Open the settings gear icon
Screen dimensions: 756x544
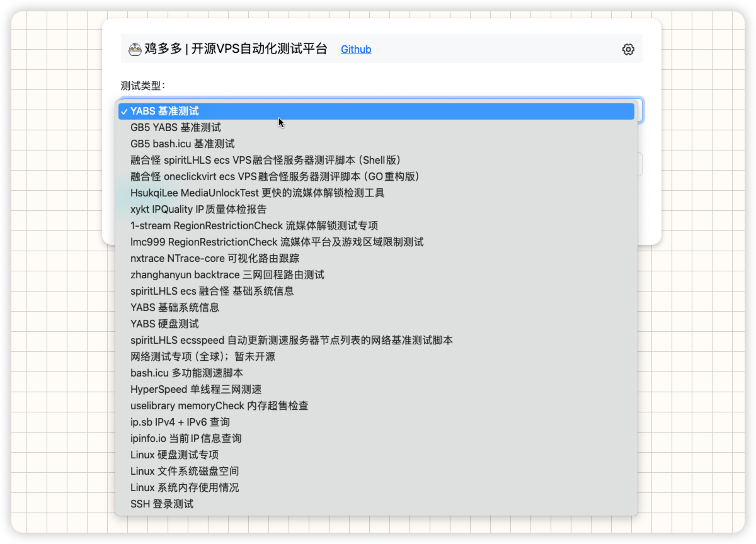tap(627, 49)
